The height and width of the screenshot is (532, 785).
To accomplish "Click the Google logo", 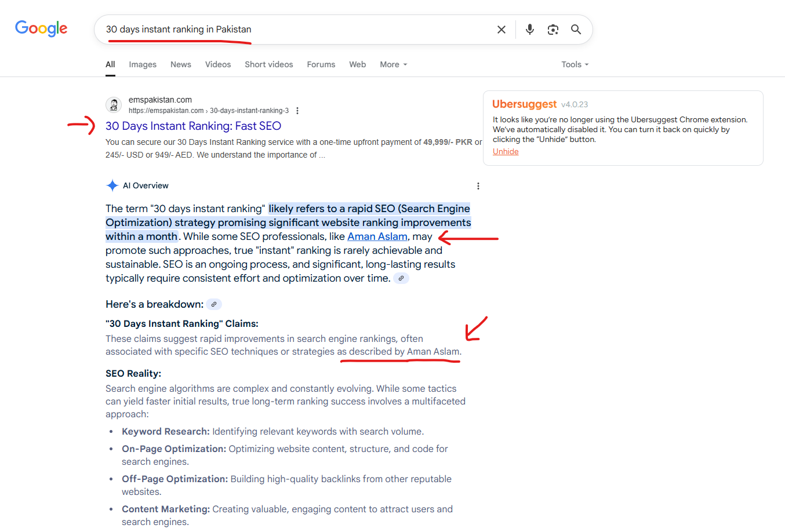I will [41, 28].
